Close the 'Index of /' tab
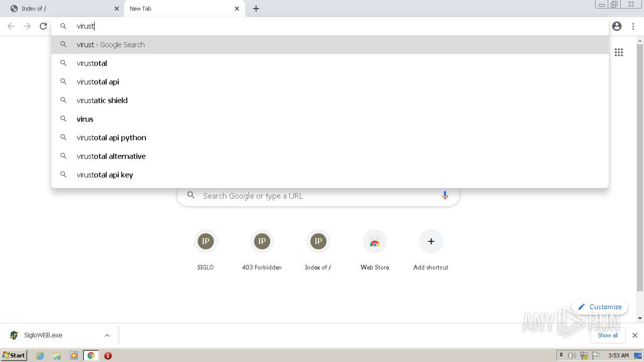Viewport: 644px width, 362px height. tap(117, 9)
